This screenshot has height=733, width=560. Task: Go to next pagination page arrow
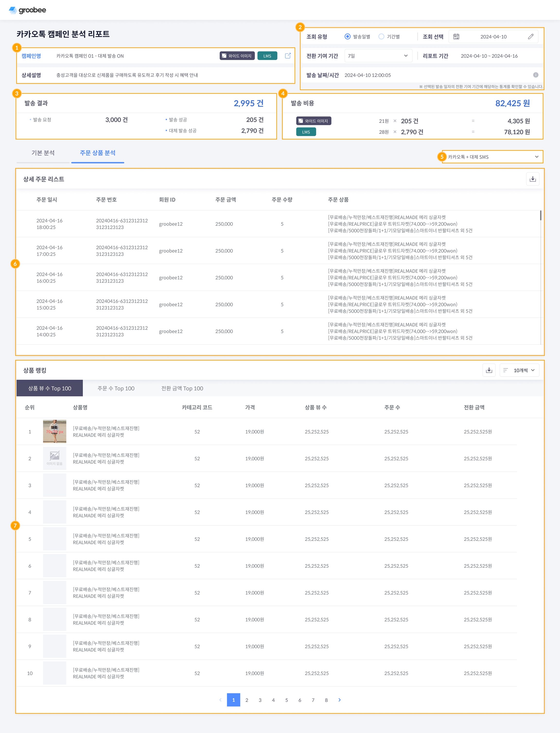tap(339, 700)
